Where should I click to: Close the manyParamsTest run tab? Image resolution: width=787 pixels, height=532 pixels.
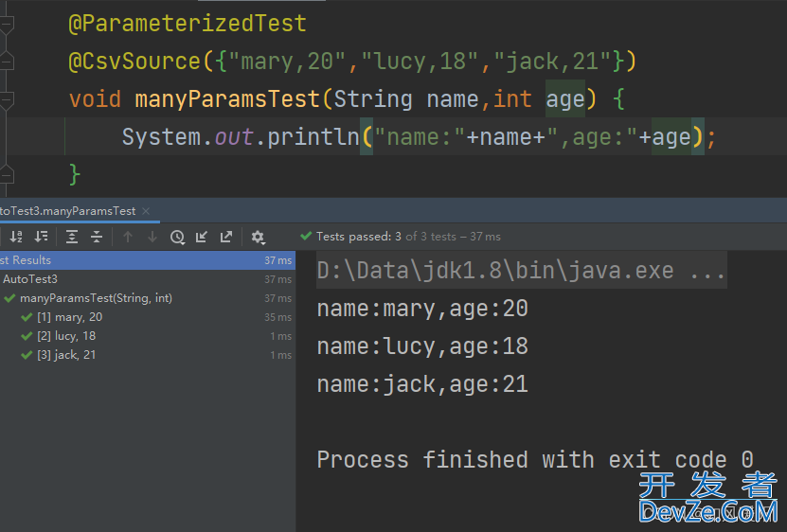point(146,211)
